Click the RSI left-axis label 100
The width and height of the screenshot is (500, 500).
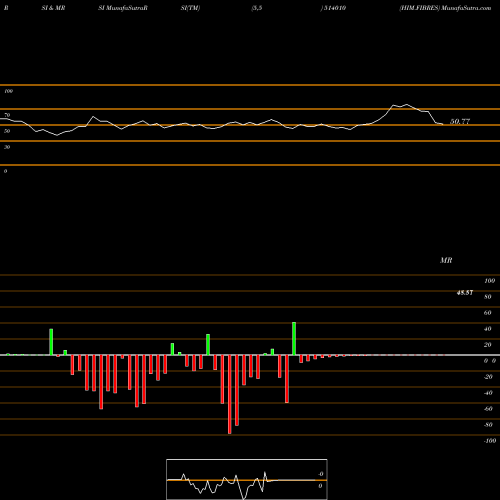coord(8,91)
